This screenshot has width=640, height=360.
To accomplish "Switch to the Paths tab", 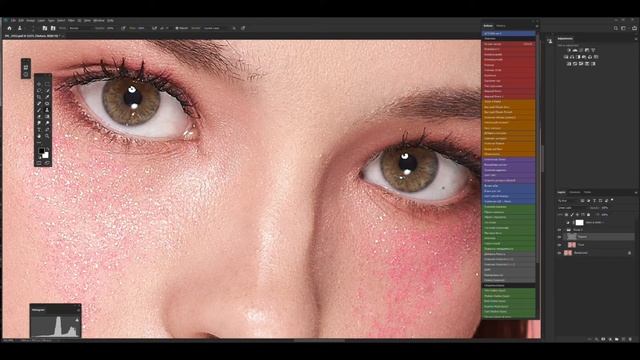I will [x=587, y=192].
